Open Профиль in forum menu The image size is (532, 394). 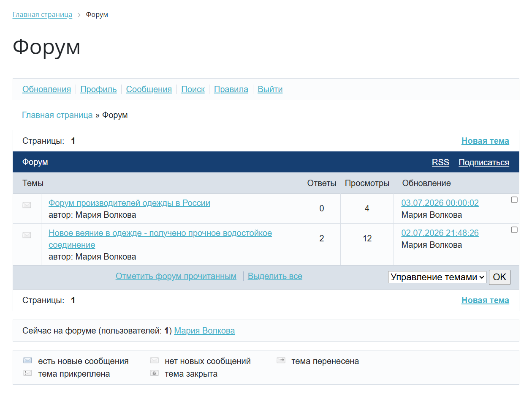click(x=98, y=89)
